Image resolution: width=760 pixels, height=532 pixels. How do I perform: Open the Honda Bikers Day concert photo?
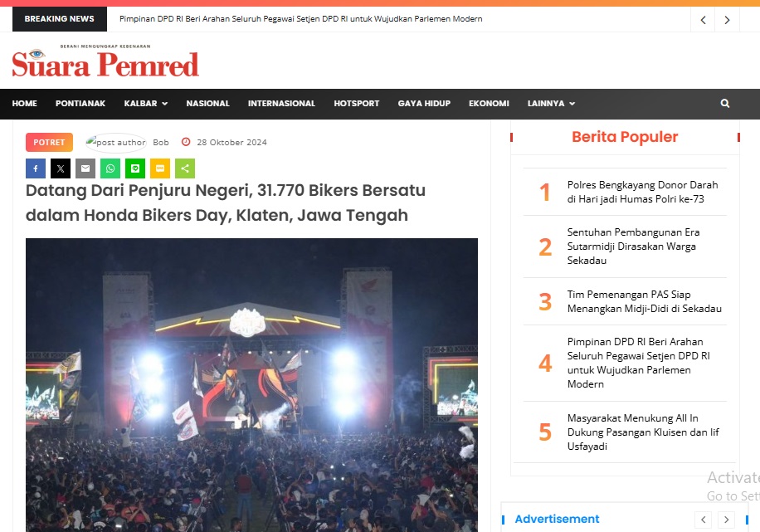click(251, 385)
